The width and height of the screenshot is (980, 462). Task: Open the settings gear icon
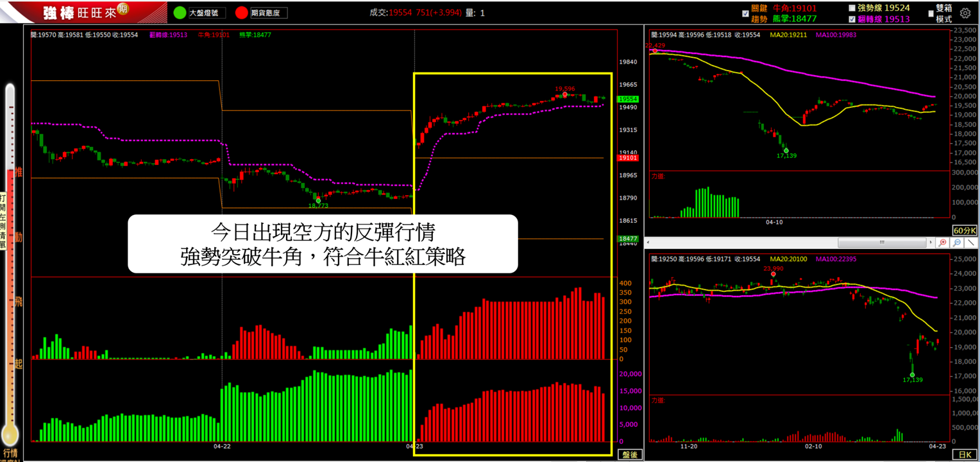[965, 13]
